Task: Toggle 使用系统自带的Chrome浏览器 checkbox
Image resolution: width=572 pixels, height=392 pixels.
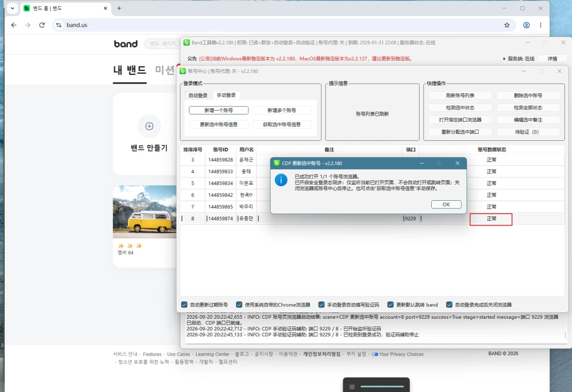Action: click(x=239, y=305)
